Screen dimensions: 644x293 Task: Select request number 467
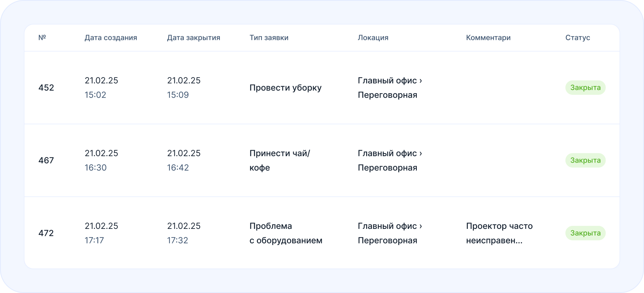[x=46, y=160]
